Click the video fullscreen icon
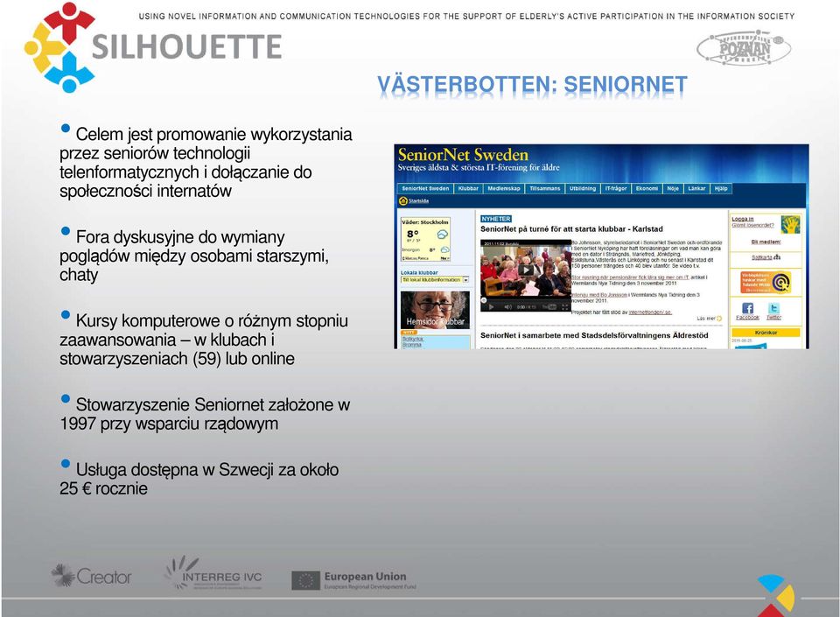The width and height of the screenshot is (840, 617). click(x=564, y=307)
